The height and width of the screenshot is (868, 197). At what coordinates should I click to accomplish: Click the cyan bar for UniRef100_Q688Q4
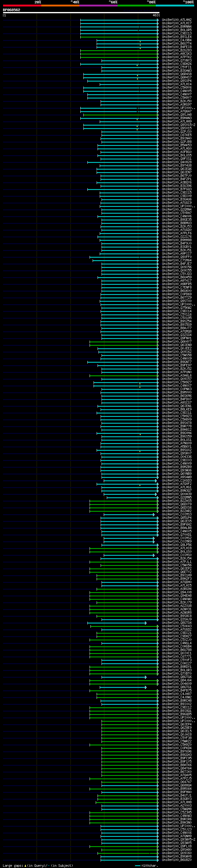pyautogui.click(x=130, y=785)
